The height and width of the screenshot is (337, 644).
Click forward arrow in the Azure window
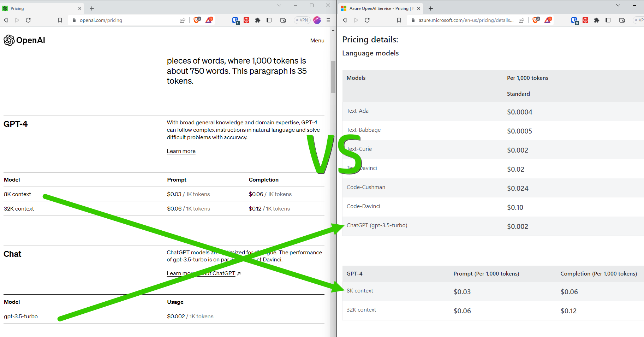[x=356, y=20]
